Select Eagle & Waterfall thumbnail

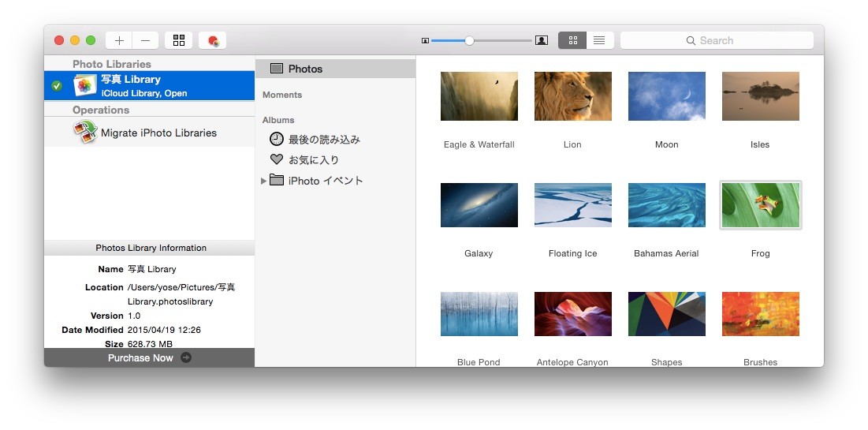pos(479,96)
